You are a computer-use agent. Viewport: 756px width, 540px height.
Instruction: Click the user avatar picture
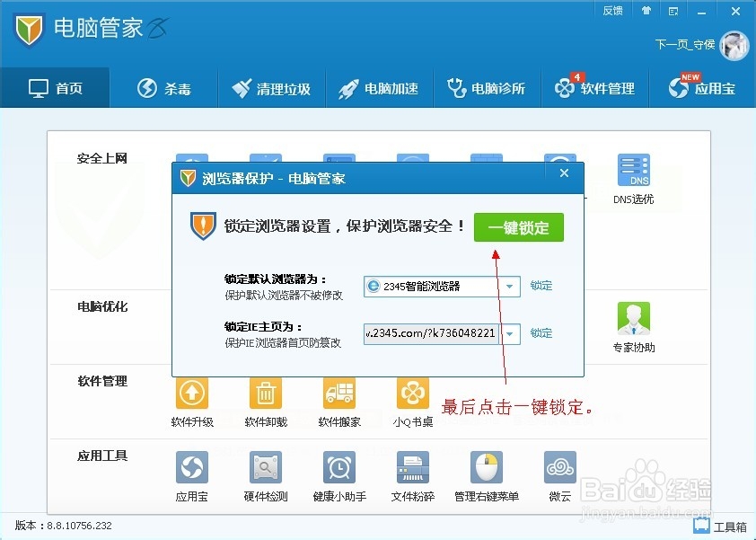coord(734,45)
